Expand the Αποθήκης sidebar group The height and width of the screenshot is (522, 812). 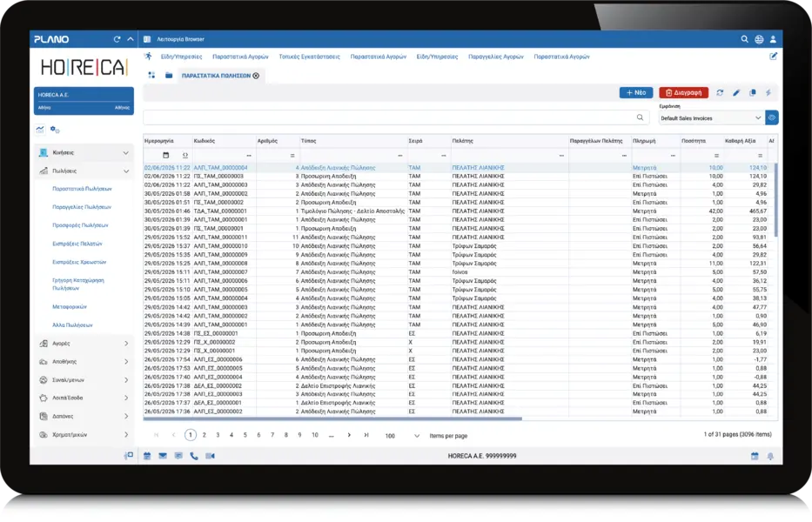[x=84, y=361]
